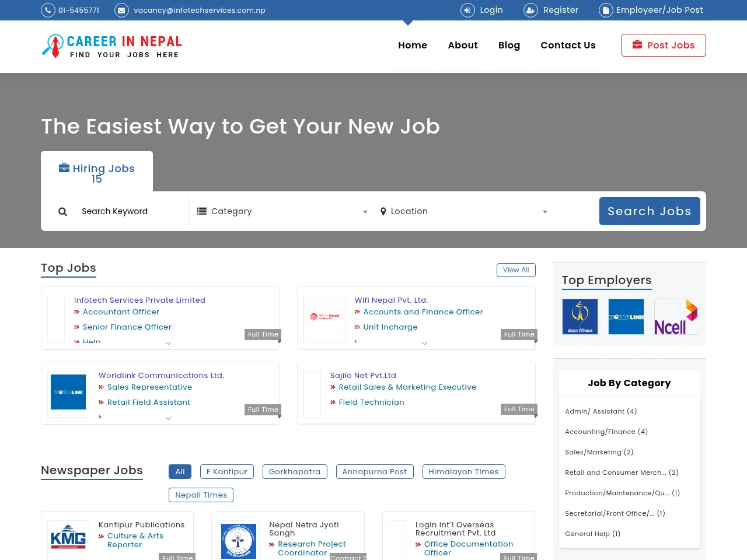Filter newspaper jobs by Annapurna Post

[x=375, y=471]
